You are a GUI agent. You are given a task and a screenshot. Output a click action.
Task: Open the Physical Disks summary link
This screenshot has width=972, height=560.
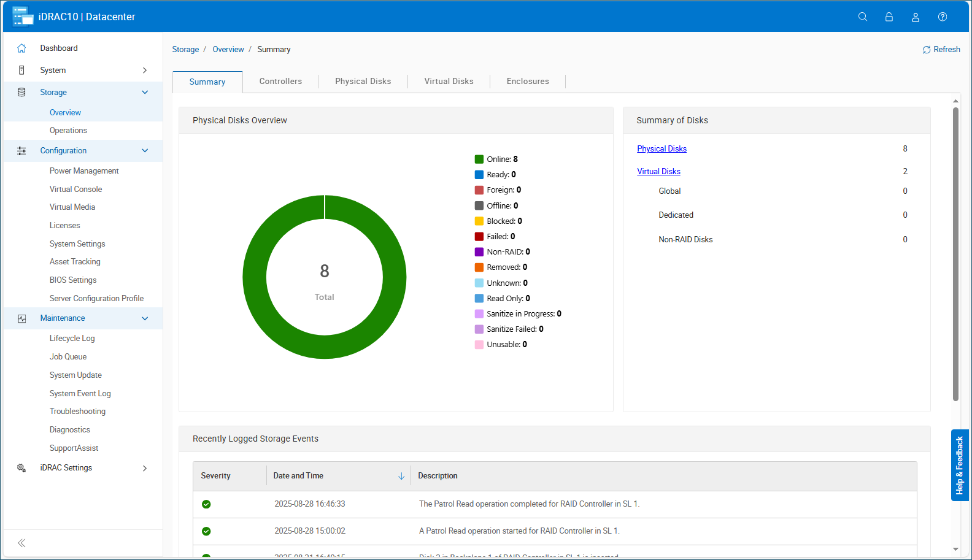[x=661, y=149]
